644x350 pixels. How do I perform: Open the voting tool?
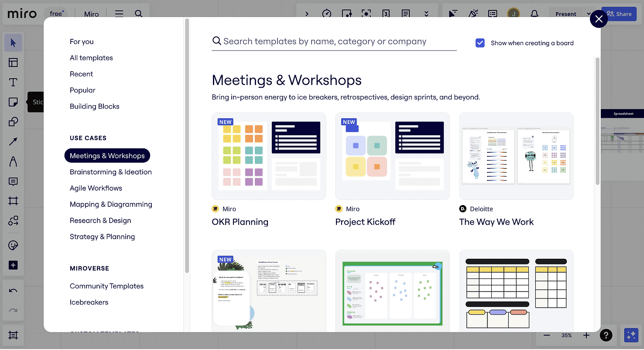[x=346, y=14]
